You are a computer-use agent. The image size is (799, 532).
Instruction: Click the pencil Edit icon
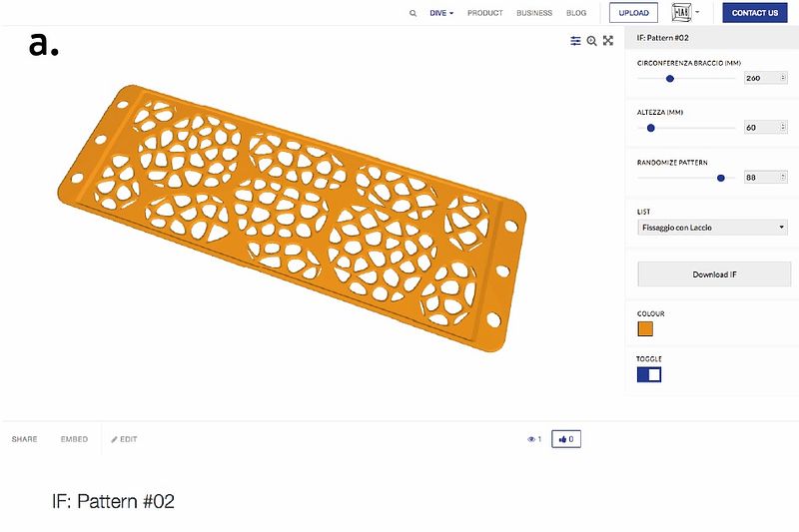click(114, 439)
